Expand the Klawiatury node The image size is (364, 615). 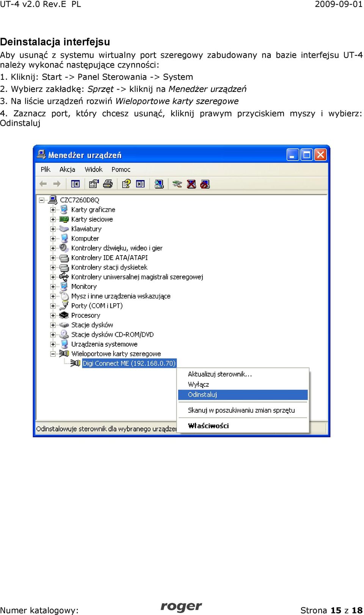point(53,229)
